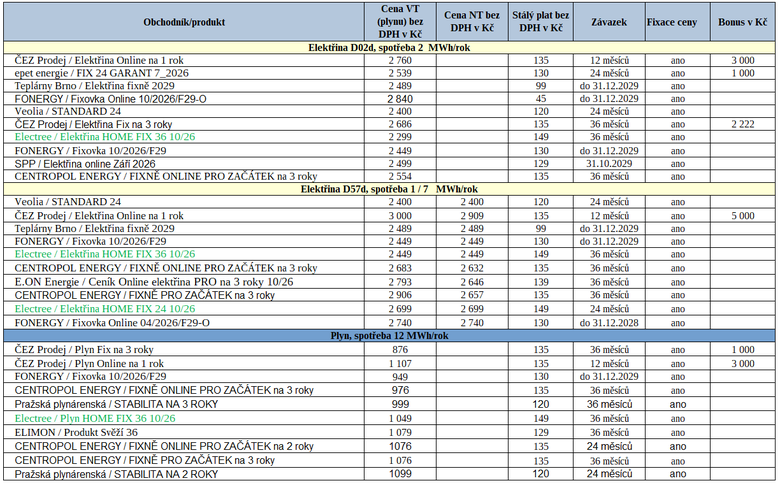Select 'ČEZ Prodej / Elektřina Fix na 3 roky'
Screen dimensions: 780x483
tap(93, 124)
